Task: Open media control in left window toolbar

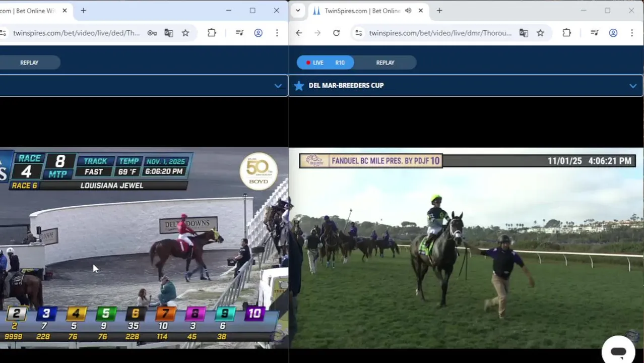Action: pyautogui.click(x=240, y=33)
